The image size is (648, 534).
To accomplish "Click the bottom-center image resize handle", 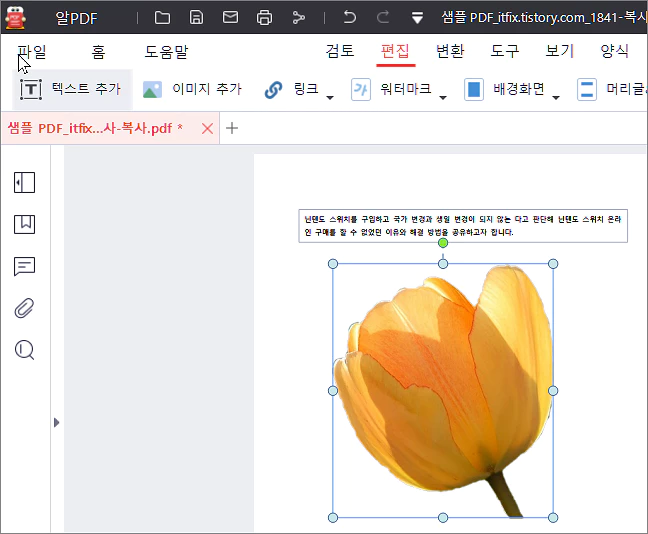I will [443, 517].
